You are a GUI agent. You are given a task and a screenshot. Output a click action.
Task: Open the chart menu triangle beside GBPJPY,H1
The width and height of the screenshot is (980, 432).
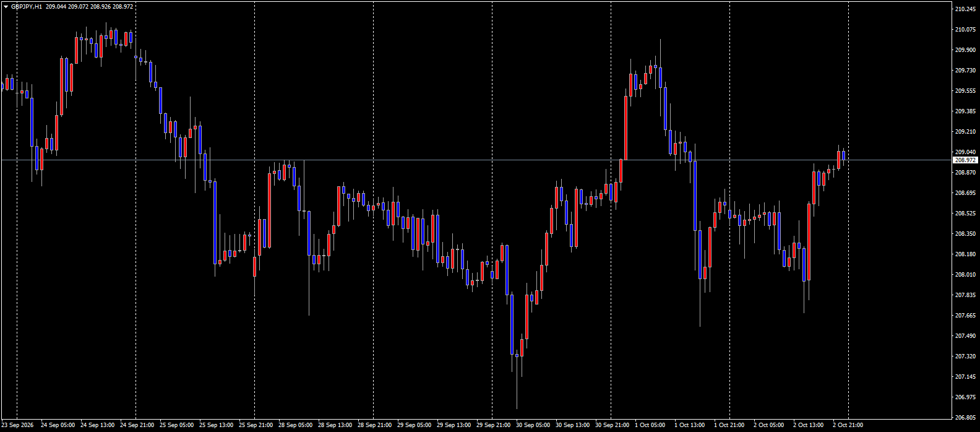coord(6,6)
